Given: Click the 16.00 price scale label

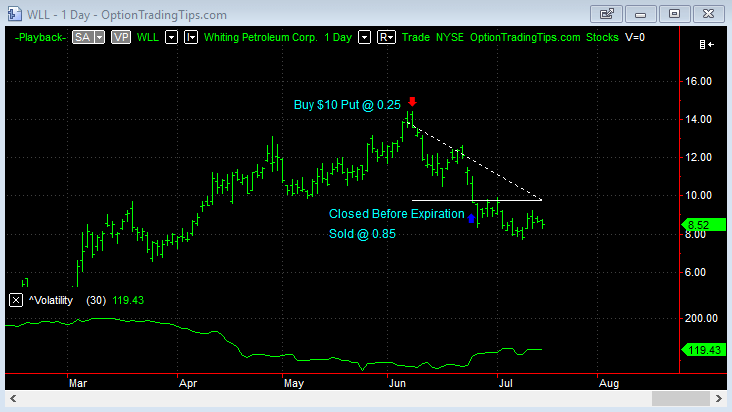Looking at the screenshot, I should click(698, 81).
